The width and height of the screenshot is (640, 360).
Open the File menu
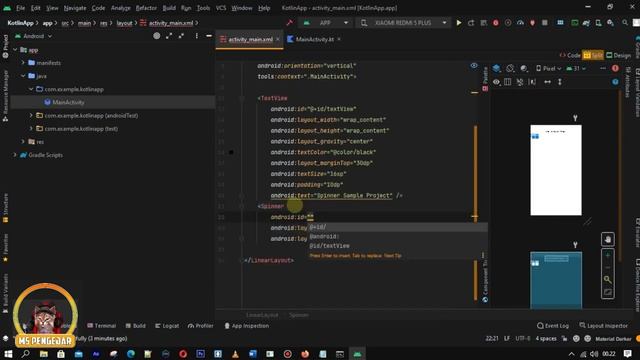(x=20, y=8)
